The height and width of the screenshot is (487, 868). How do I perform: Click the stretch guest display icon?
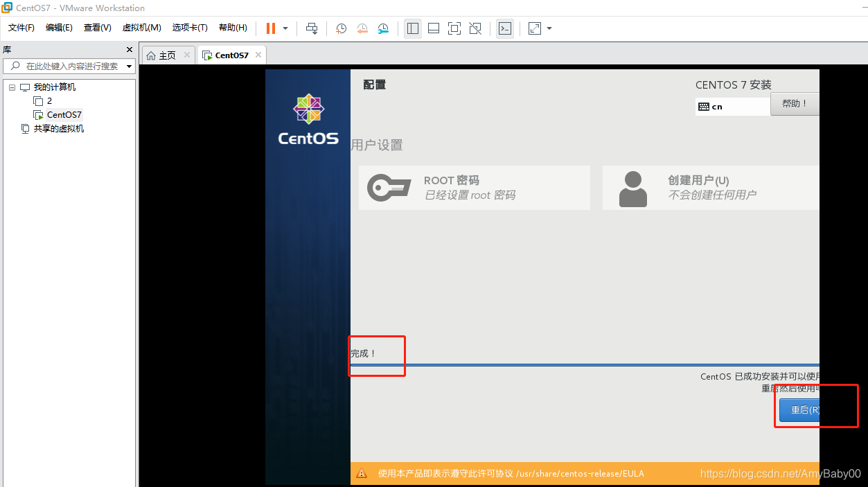[x=535, y=28]
